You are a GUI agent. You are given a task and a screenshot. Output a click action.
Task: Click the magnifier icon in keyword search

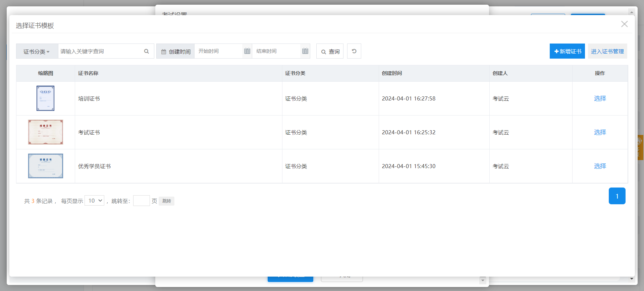click(x=147, y=51)
